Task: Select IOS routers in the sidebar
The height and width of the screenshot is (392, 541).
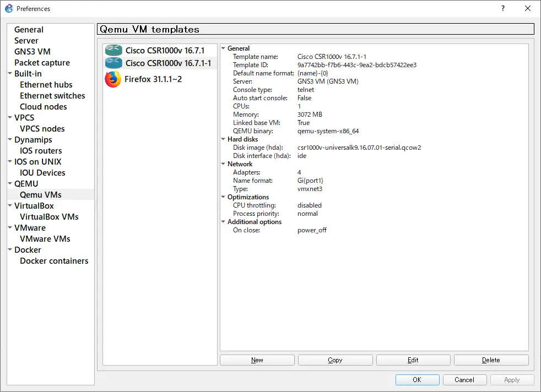Action: point(41,151)
